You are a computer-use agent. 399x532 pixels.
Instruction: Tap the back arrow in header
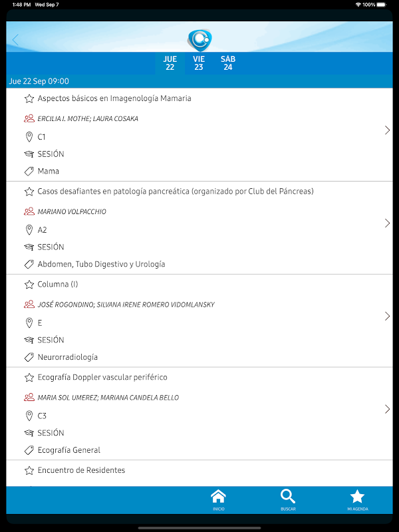click(x=15, y=40)
